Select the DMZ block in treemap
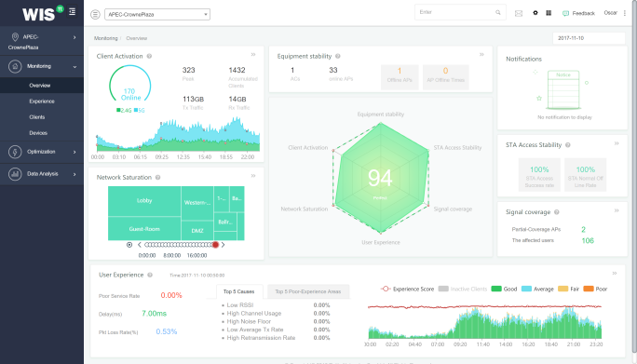This screenshot has width=637, height=364. coord(197,231)
